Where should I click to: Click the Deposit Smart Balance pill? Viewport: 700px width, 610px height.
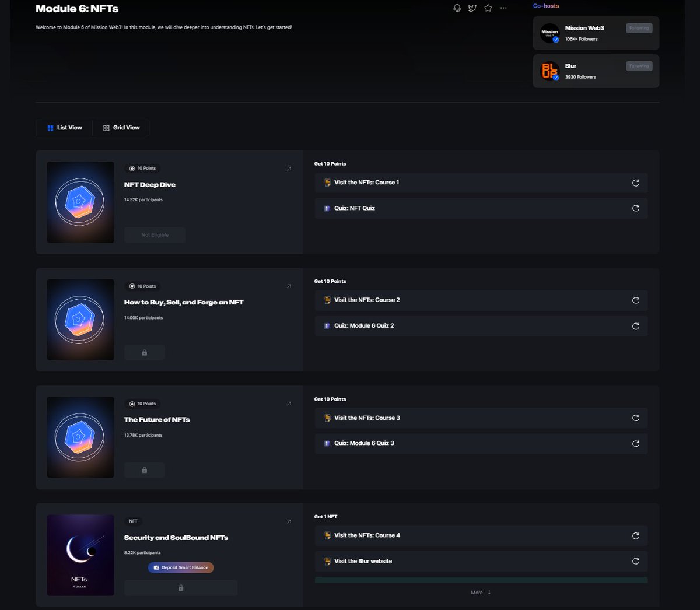(x=181, y=567)
